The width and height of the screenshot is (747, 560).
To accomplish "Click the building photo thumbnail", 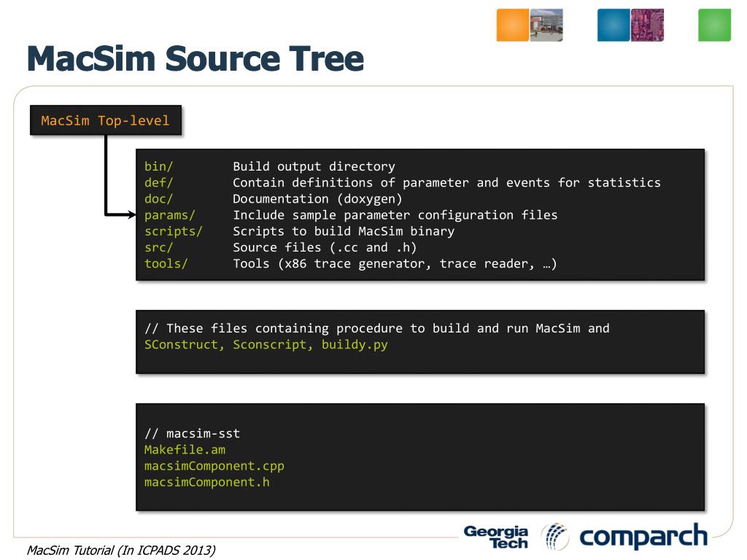I will point(546,25).
